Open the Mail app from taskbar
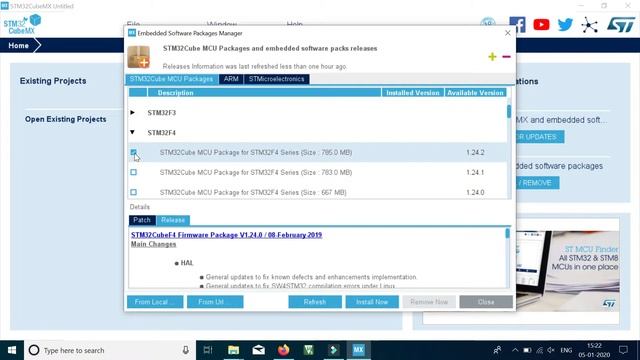Screen dimensions: 640x360 click(258, 350)
